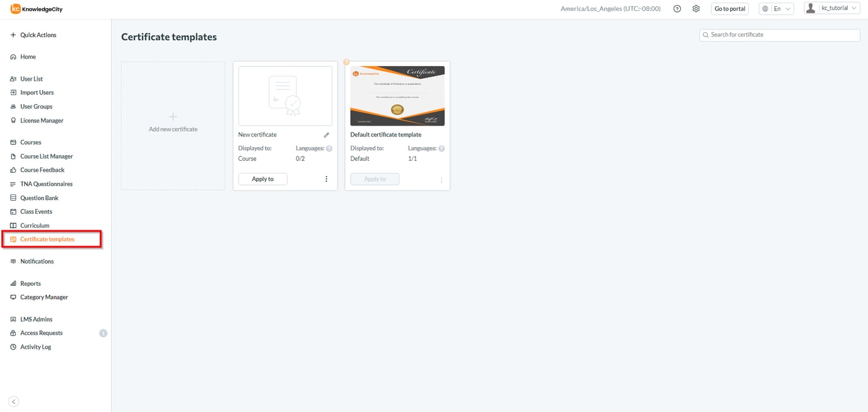
Task: Select Add new certificate
Action: (x=173, y=124)
